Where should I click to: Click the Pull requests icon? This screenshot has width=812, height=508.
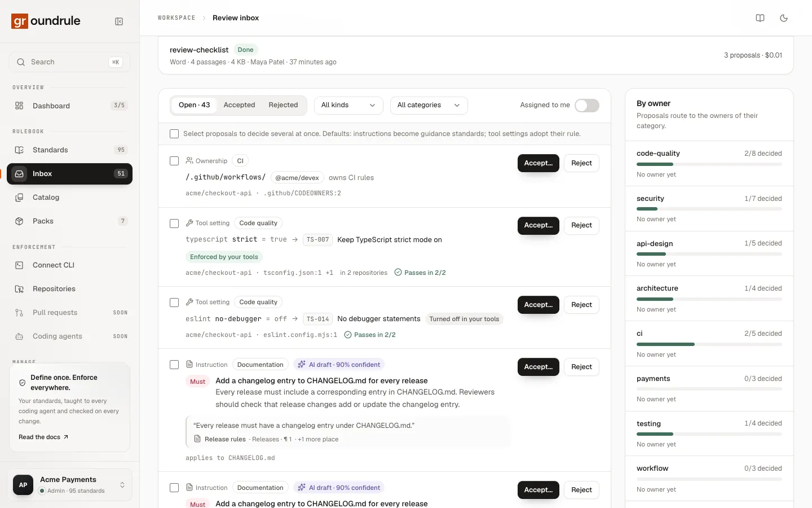point(19,313)
